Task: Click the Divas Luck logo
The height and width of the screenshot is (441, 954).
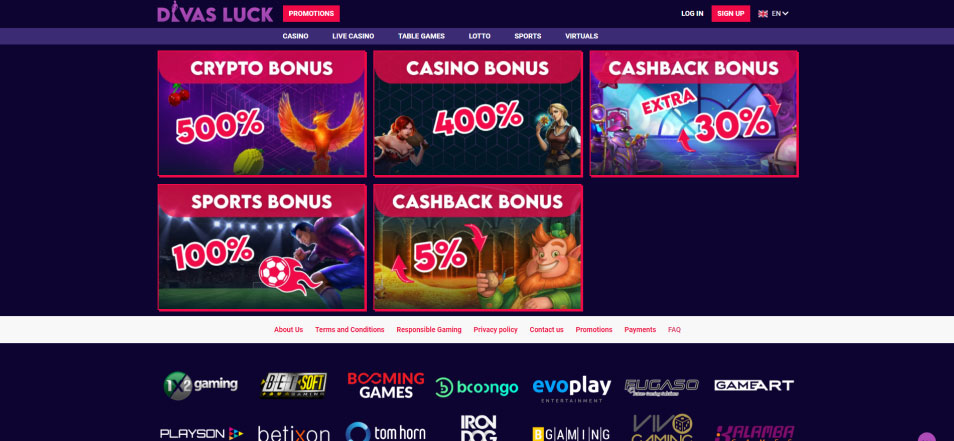Action: point(215,13)
